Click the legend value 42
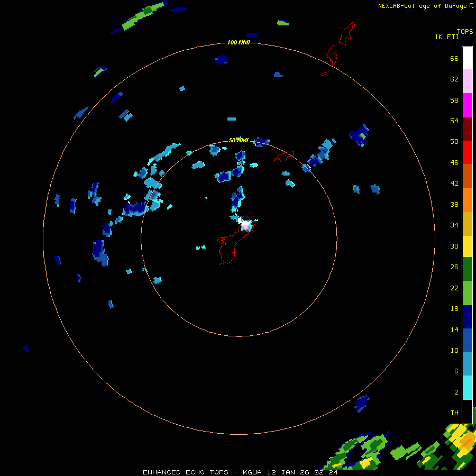Image resolution: width=476 pixels, height=476 pixels. [454, 184]
